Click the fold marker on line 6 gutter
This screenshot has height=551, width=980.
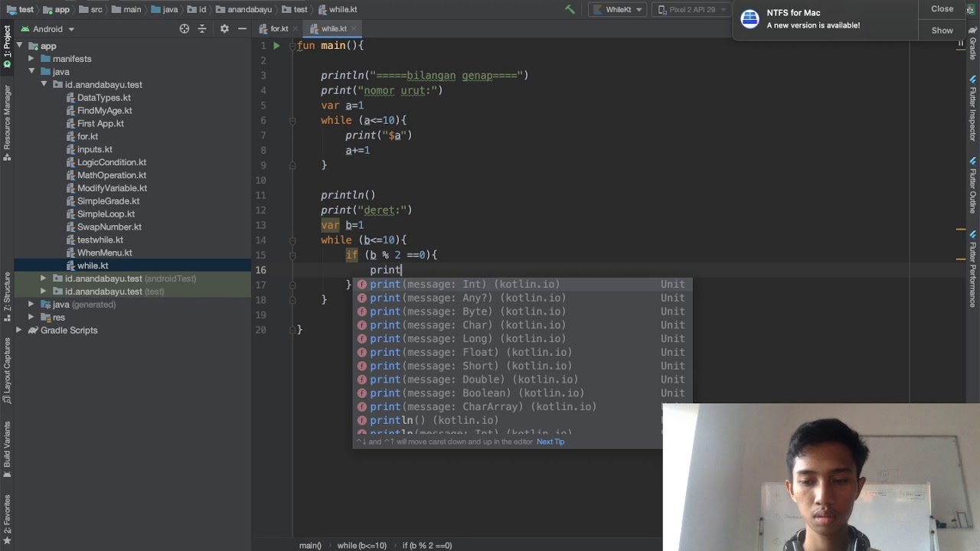click(292, 120)
